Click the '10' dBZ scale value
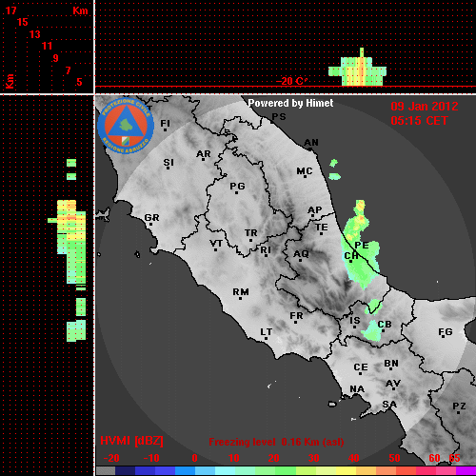Image resolution: width=476 pixels, height=476 pixels. pos(234,458)
